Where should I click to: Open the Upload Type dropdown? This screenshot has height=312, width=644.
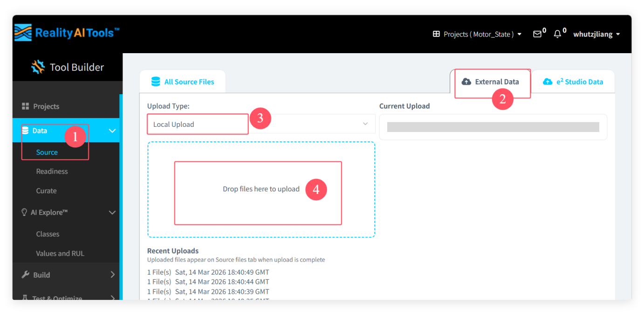(261, 124)
